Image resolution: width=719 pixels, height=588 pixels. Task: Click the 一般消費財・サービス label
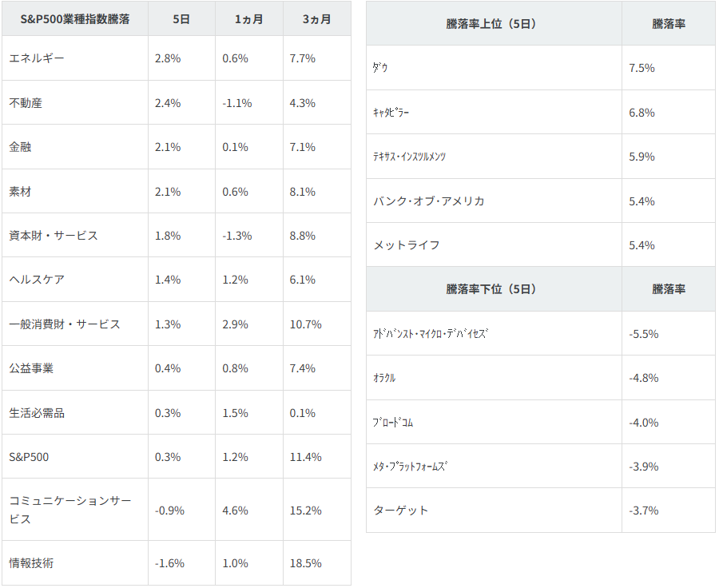pyautogui.click(x=65, y=324)
